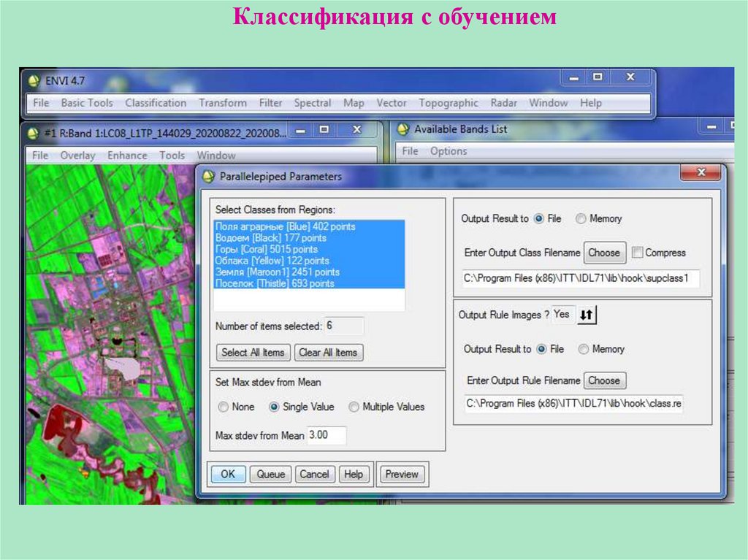
Task: Minimize the #1 R:Band display window
Action: [300, 130]
